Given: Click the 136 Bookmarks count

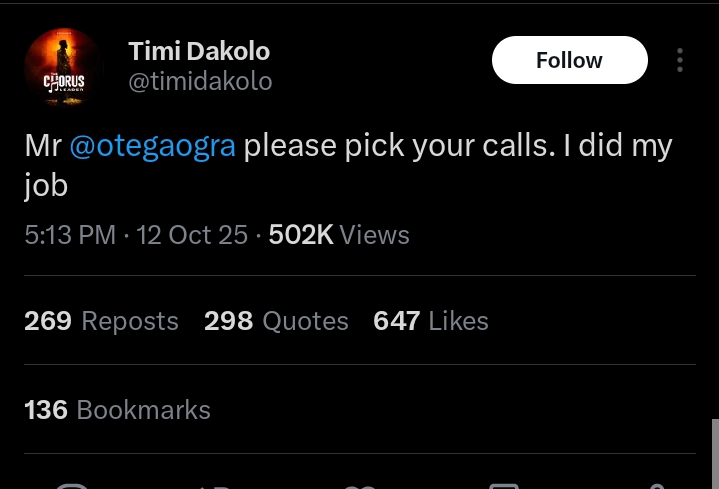Looking at the screenshot, I should point(117,409).
